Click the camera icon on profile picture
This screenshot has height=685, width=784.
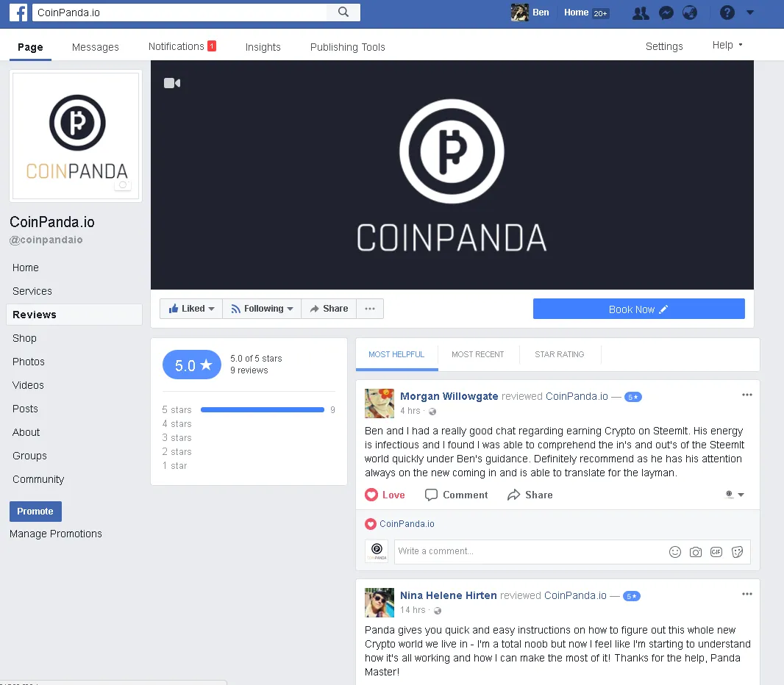(x=123, y=185)
